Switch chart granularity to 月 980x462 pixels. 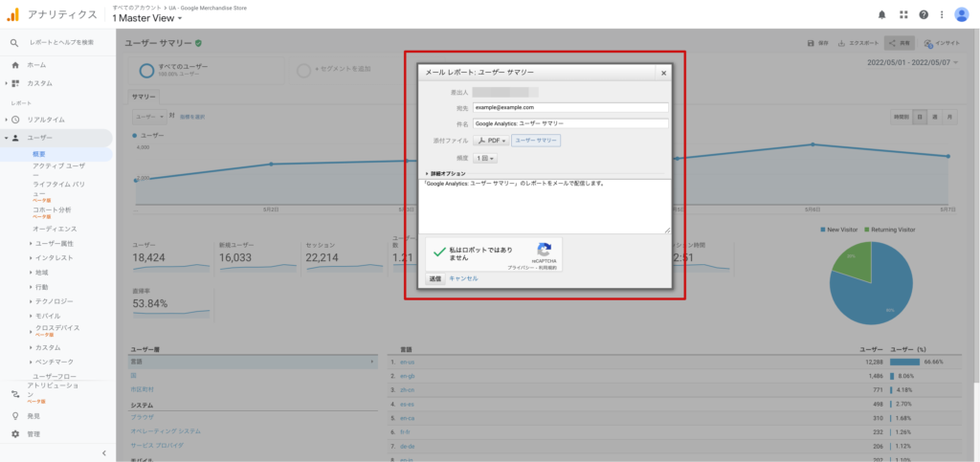pyautogui.click(x=949, y=116)
